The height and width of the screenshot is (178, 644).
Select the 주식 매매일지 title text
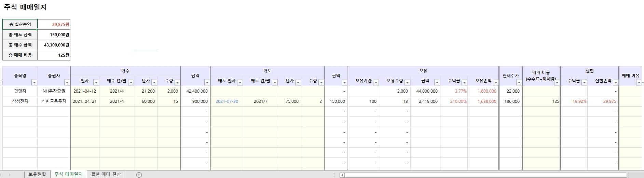pos(25,7)
